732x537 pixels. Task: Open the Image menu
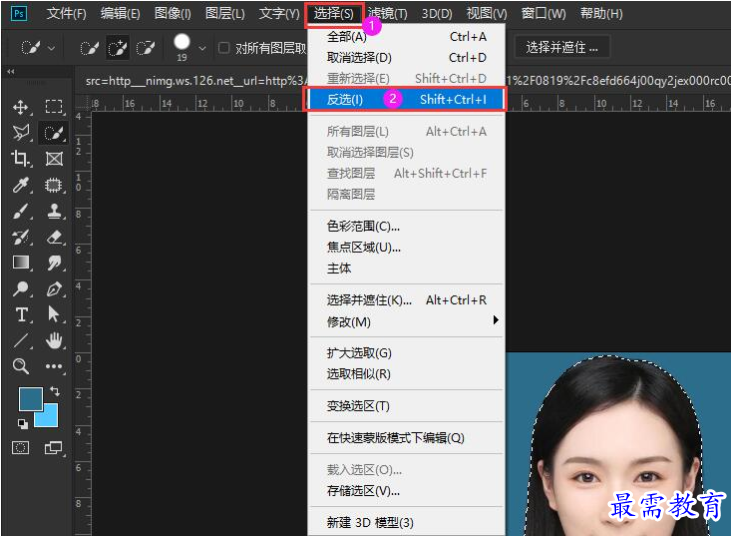click(173, 14)
